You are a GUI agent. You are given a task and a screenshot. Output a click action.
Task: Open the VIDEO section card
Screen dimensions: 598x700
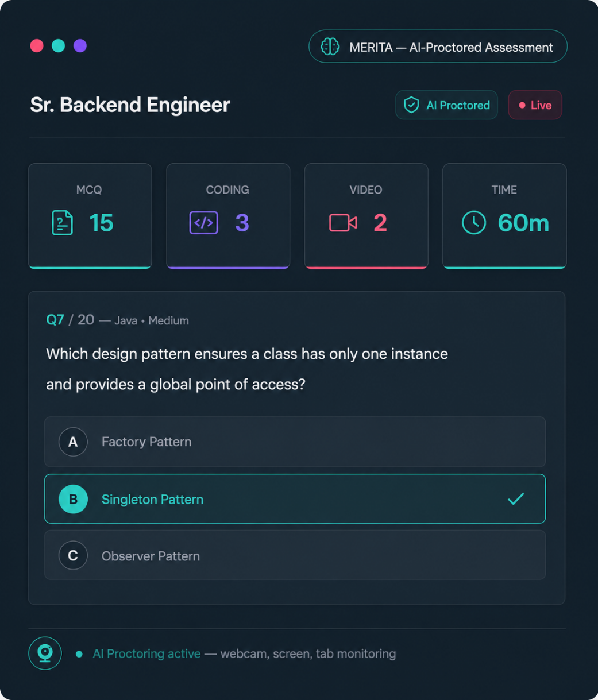click(366, 216)
